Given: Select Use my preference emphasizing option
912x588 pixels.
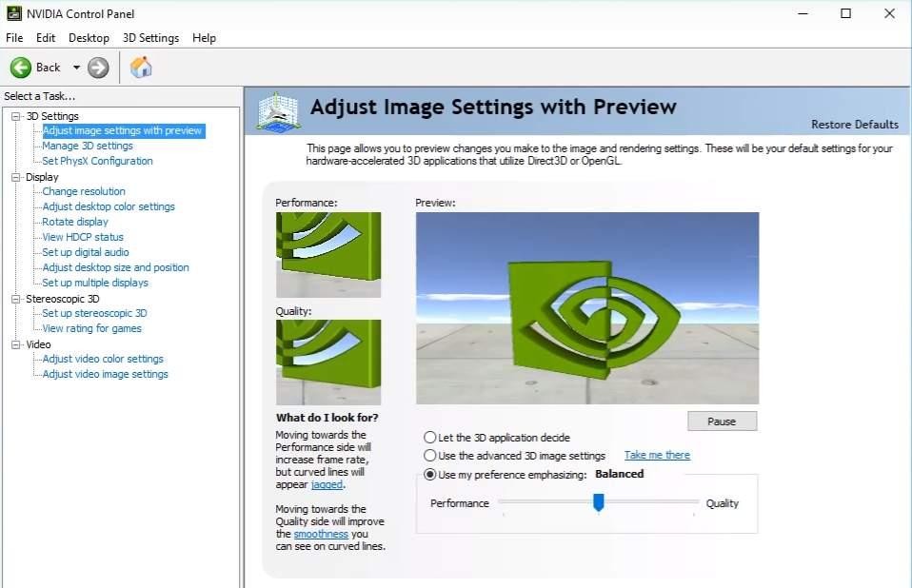Looking at the screenshot, I should pyautogui.click(x=430, y=474).
